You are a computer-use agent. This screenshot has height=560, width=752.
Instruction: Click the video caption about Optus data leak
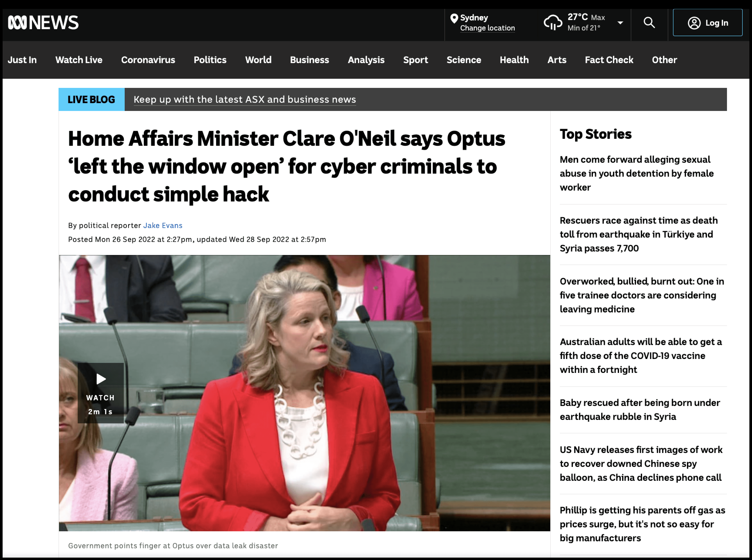(173, 546)
